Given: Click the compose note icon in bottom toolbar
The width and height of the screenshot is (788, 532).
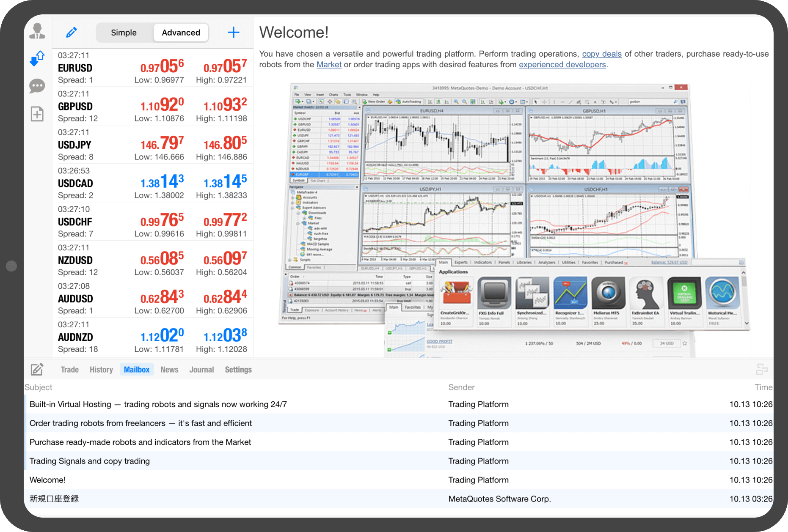Looking at the screenshot, I should 37,369.
